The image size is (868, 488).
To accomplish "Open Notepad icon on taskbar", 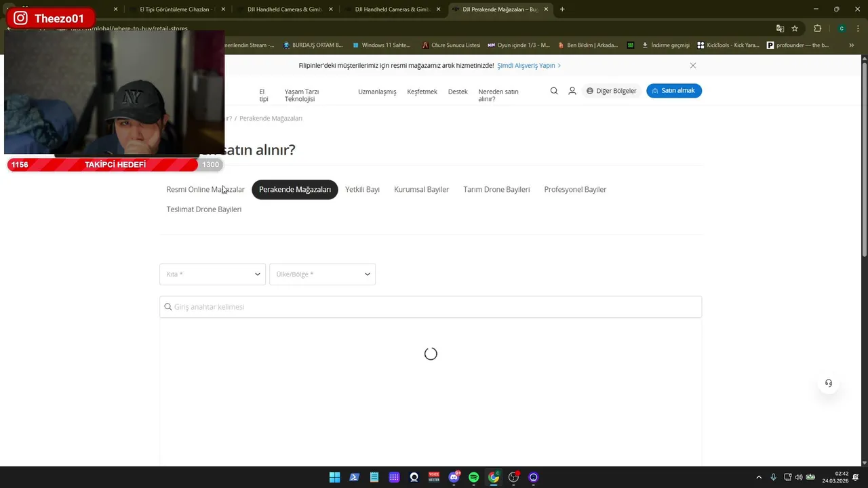I will (x=374, y=477).
